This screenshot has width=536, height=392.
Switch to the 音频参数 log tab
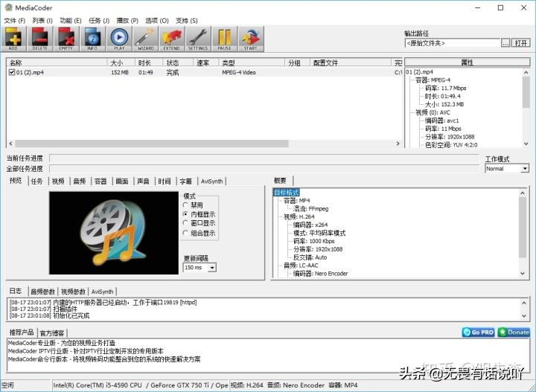click(x=42, y=292)
